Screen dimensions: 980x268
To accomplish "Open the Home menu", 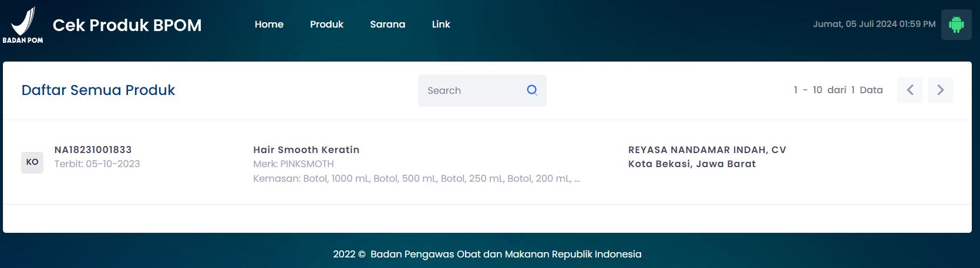I will tap(269, 24).
